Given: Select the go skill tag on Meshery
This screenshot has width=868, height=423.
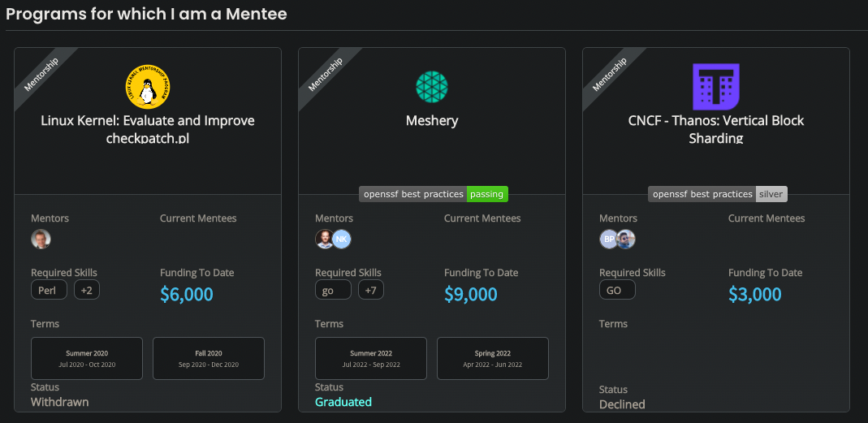Looking at the screenshot, I should [x=333, y=290].
